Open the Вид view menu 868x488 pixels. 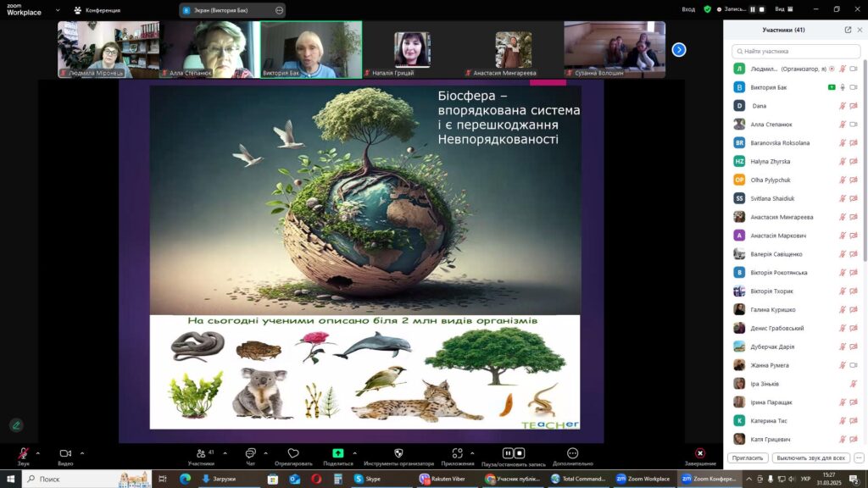coord(781,9)
